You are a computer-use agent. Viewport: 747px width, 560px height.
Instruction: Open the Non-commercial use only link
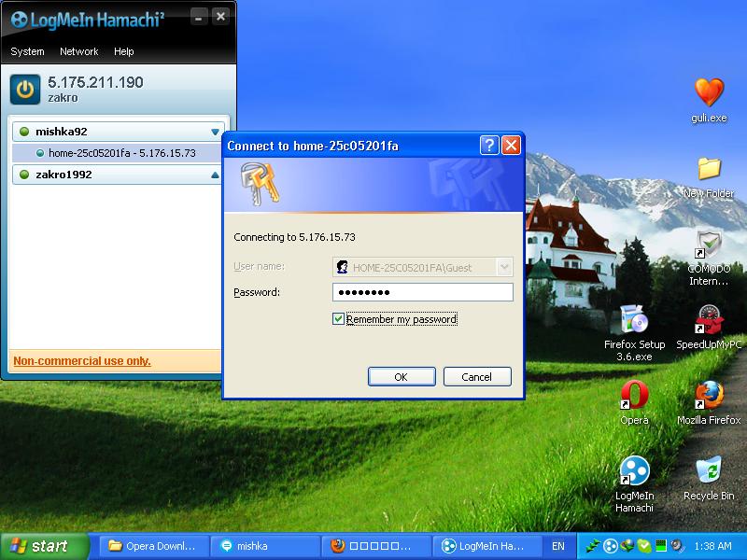tap(82, 361)
